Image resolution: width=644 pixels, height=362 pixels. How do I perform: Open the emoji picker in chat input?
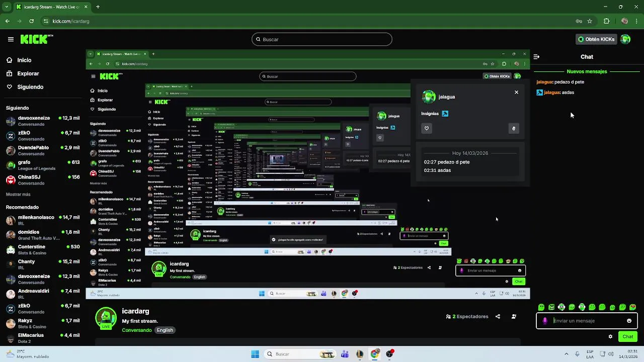point(629,321)
